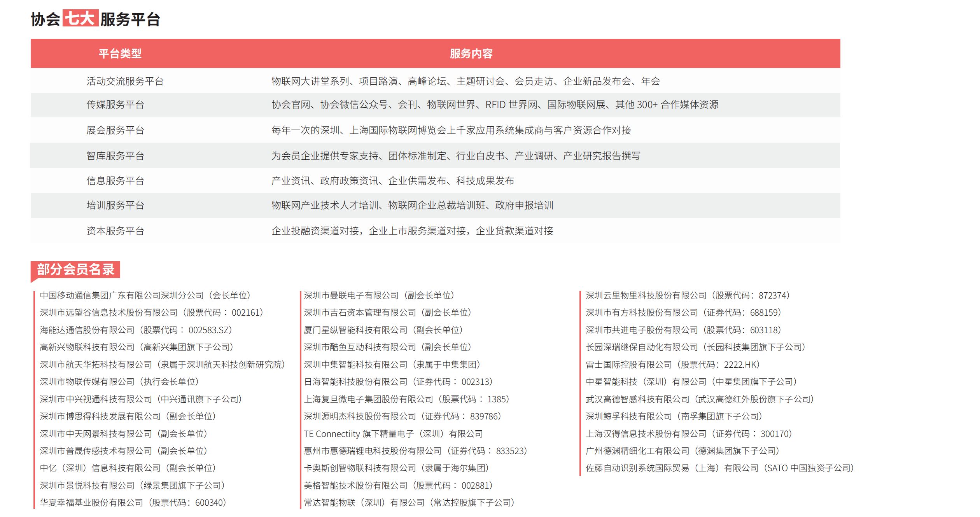Click the 为会员企业提供专家支持 description
This screenshot has height=517, width=980.
pyautogui.click(x=456, y=156)
